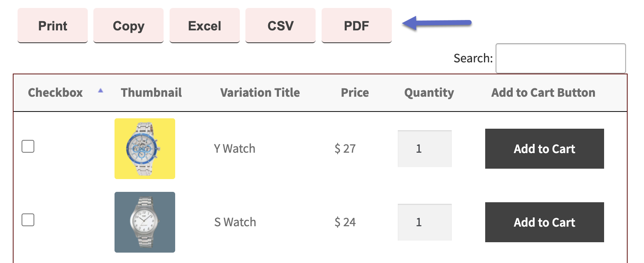Sort by the Variation Title column
Screen dimensions: 644x263
259,92
